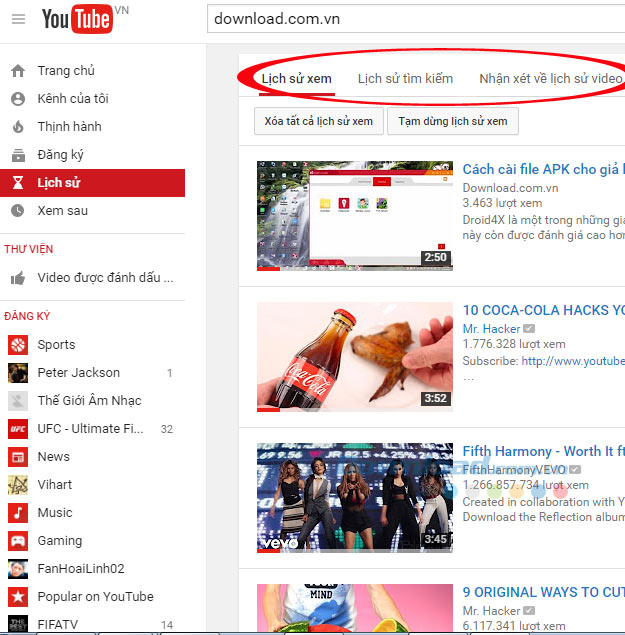This screenshot has height=635, width=625.
Task: Select Lịch sử in sidebar
Action: pyautogui.click(x=92, y=183)
